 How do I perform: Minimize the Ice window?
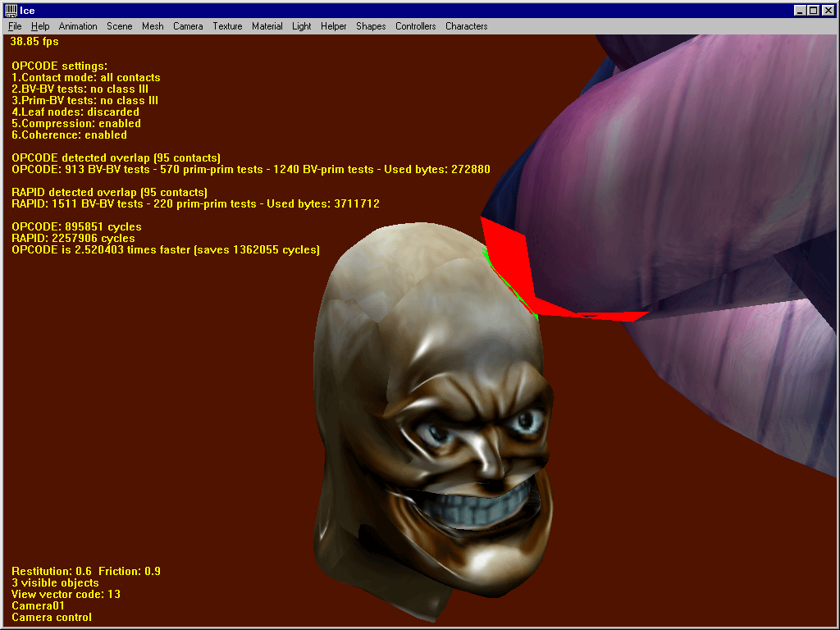(799, 10)
